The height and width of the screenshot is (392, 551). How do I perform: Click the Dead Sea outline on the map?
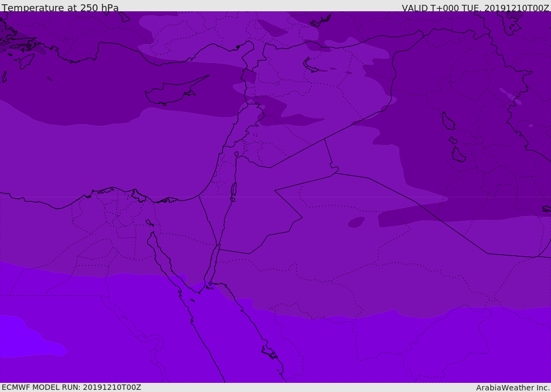coord(234,192)
